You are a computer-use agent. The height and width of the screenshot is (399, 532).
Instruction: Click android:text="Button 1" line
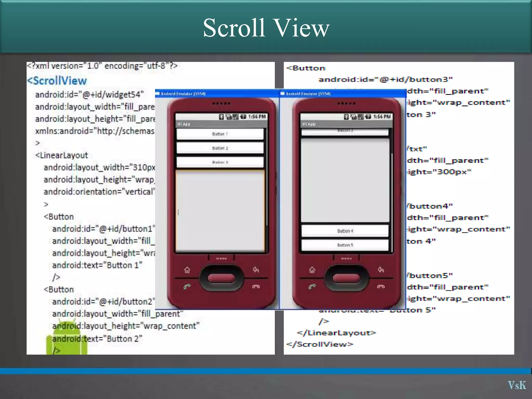[97, 265]
